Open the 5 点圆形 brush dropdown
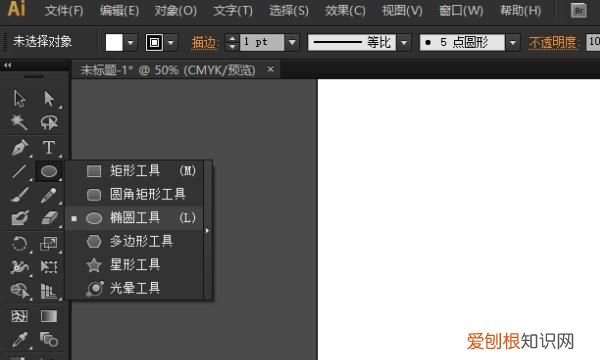The image size is (600, 360). click(512, 42)
